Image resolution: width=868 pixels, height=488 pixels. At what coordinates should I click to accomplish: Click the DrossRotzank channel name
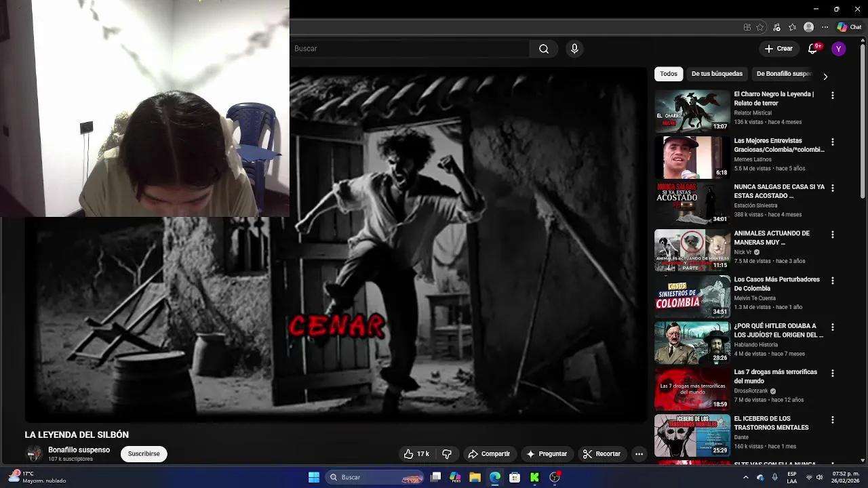coord(751,391)
